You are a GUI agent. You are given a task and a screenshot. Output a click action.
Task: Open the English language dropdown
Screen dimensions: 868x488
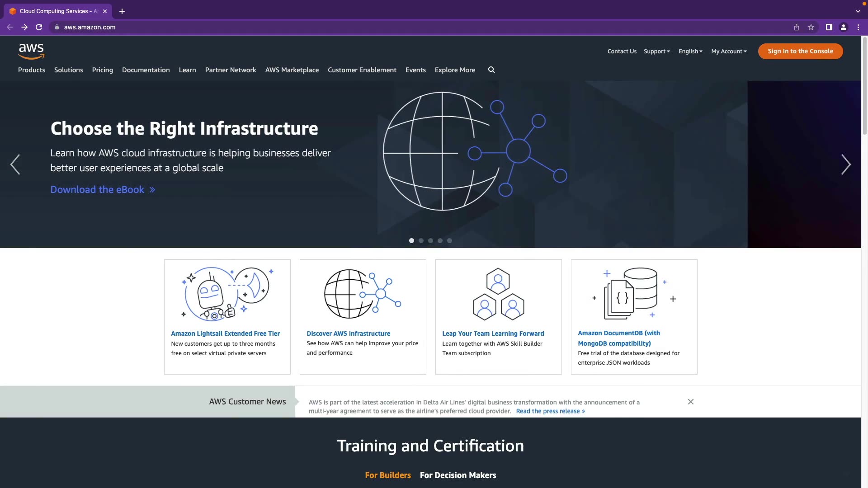click(690, 52)
